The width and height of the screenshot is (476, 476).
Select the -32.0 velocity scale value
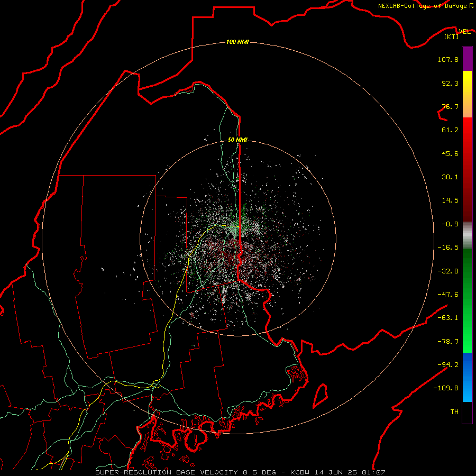[448, 271]
